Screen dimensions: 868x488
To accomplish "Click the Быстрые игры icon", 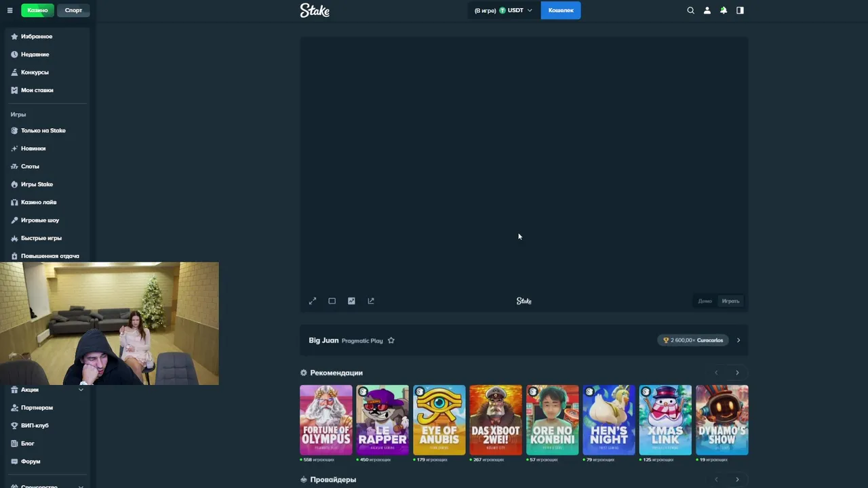I will [14, 238].
